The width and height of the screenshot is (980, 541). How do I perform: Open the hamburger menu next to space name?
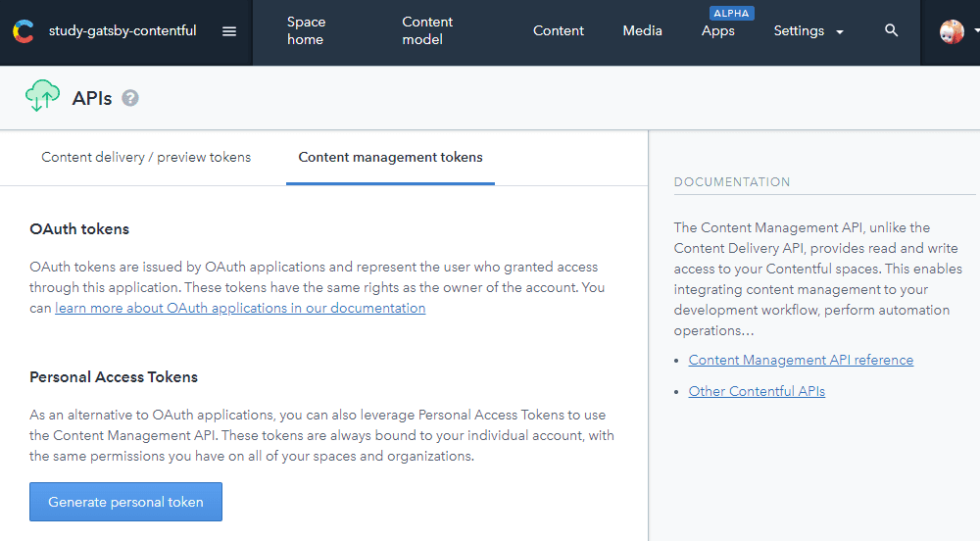(x=229, y=31)
